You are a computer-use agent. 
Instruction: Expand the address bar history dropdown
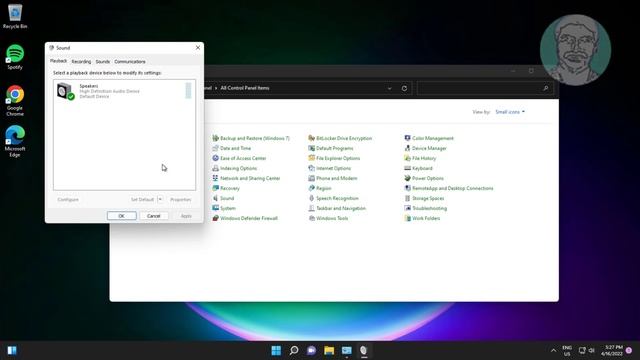coord(389,88)
